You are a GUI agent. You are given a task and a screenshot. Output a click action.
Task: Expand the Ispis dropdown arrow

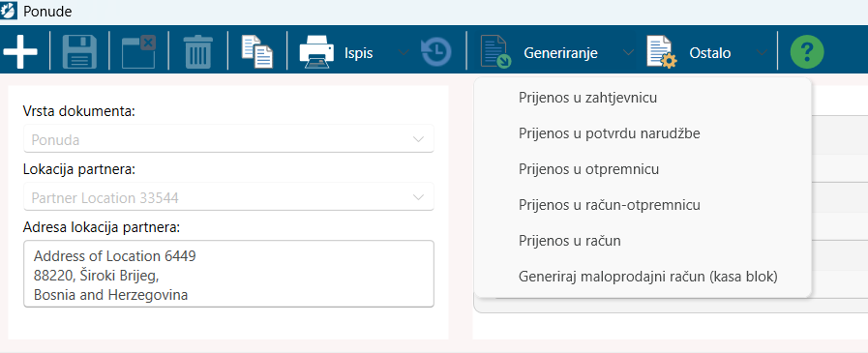(x=404, y=53)
